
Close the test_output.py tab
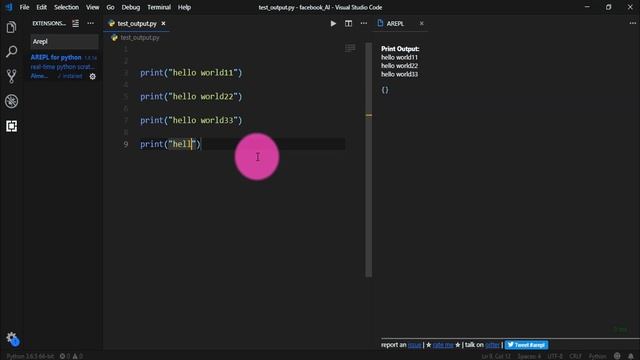(x=163, y=24)
